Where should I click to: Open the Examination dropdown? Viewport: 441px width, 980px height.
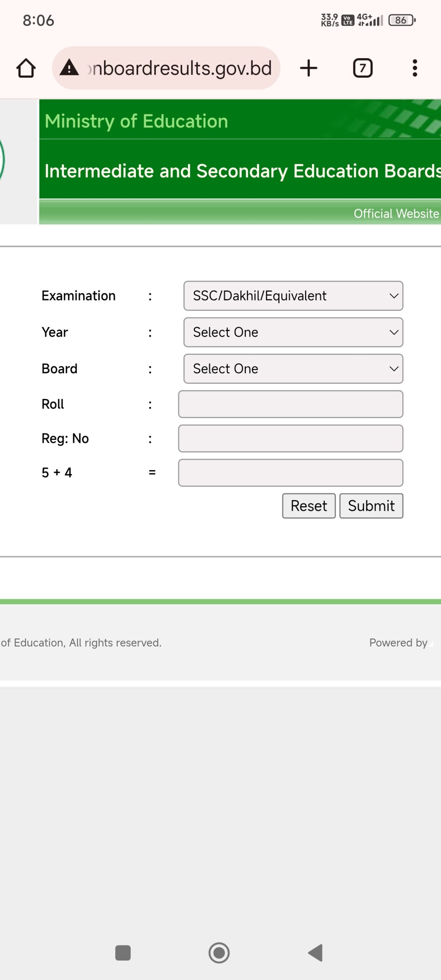(293, 296)
